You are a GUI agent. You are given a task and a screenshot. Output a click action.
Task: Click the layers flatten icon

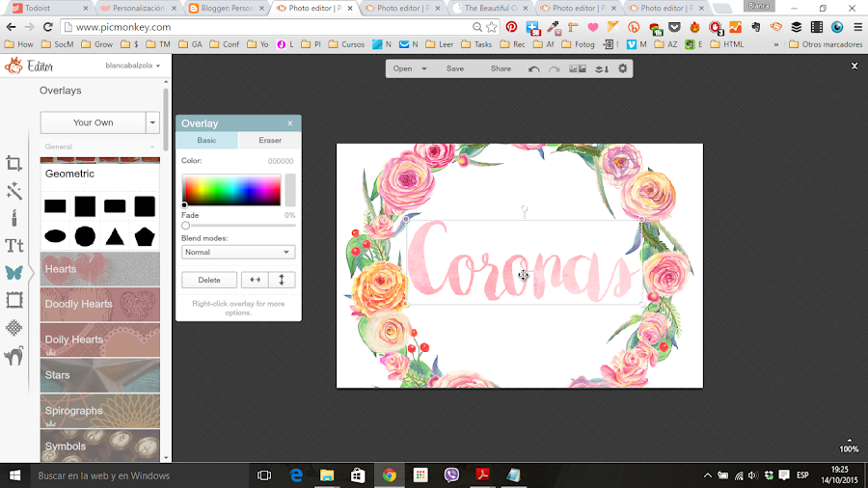pos(602,68)
